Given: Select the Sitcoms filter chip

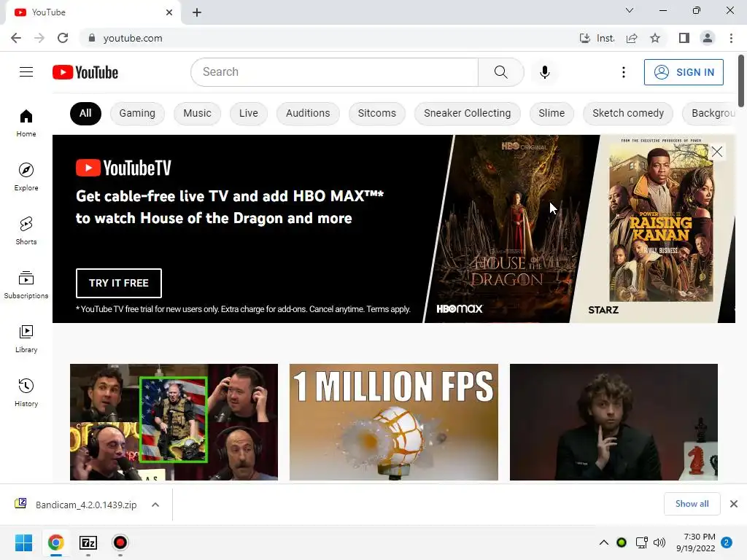Looking at the screenshot, I should [x=377, y=113].
